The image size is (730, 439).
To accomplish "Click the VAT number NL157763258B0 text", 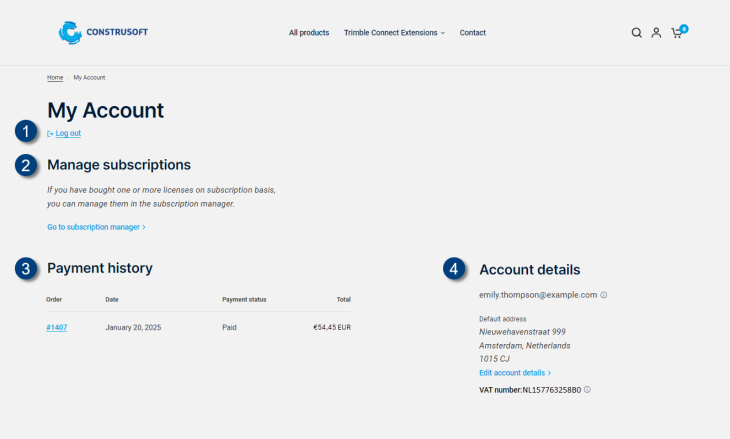I will coord(530,390).
